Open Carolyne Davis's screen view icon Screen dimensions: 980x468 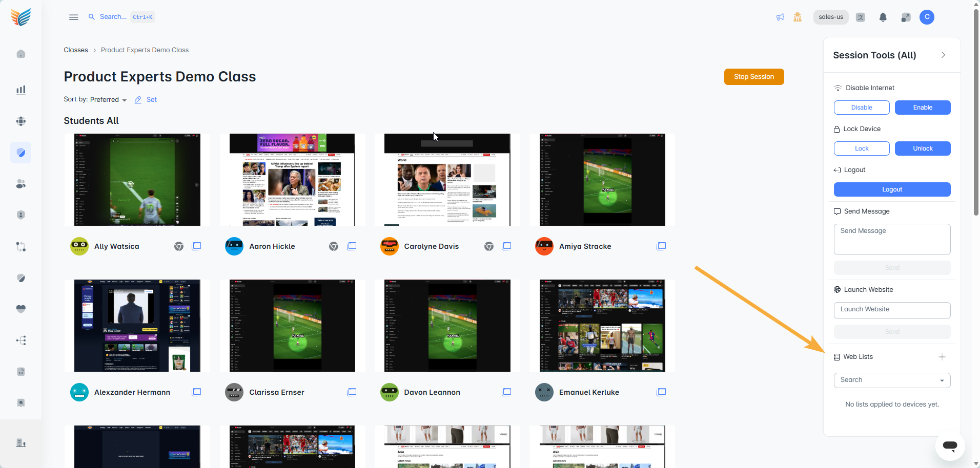point(506,246)
